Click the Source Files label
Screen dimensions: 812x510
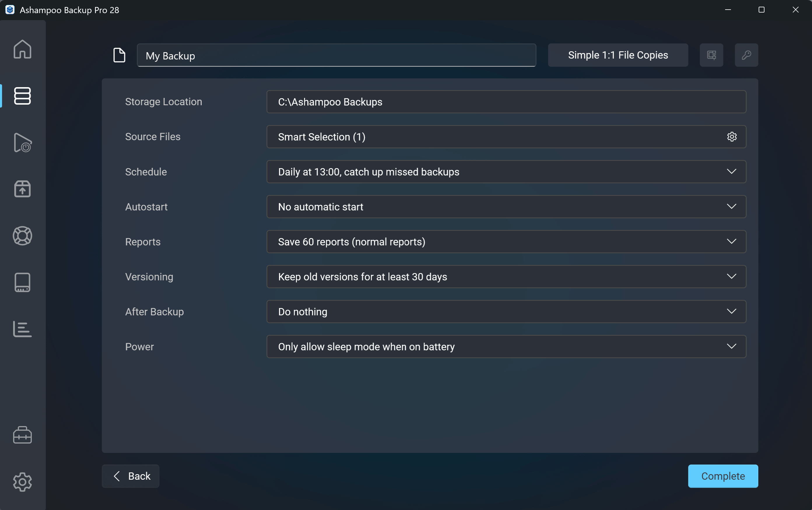153,136
